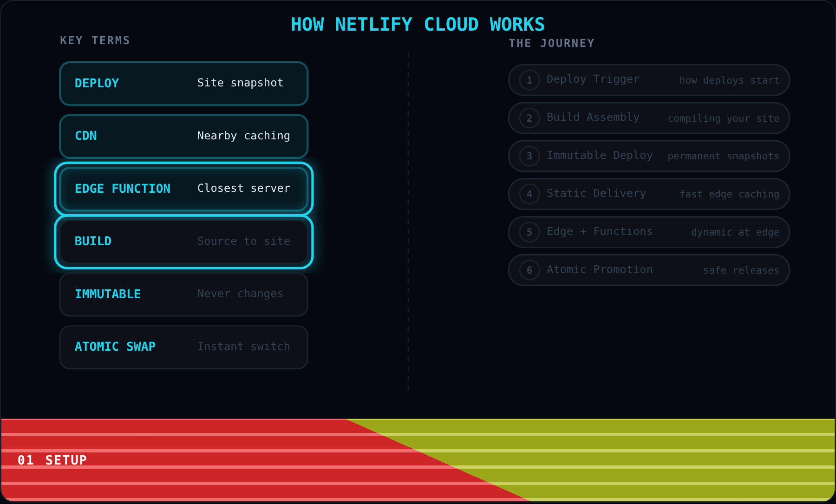This screenshot has height=504, width=836.
Task: Click the step 1 number circle
Action: tap(529, 80)
